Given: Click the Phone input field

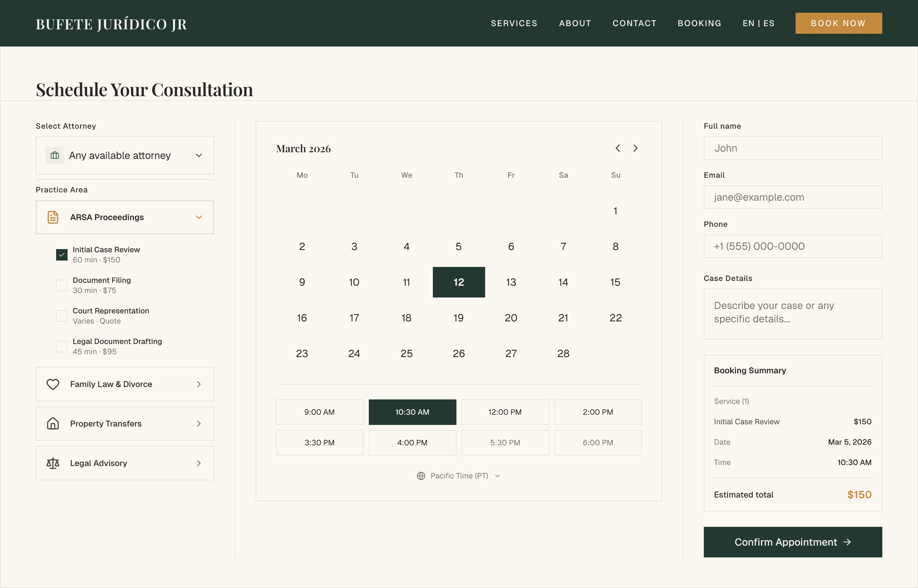Looking at the screenshot, I should pos(793,246).
